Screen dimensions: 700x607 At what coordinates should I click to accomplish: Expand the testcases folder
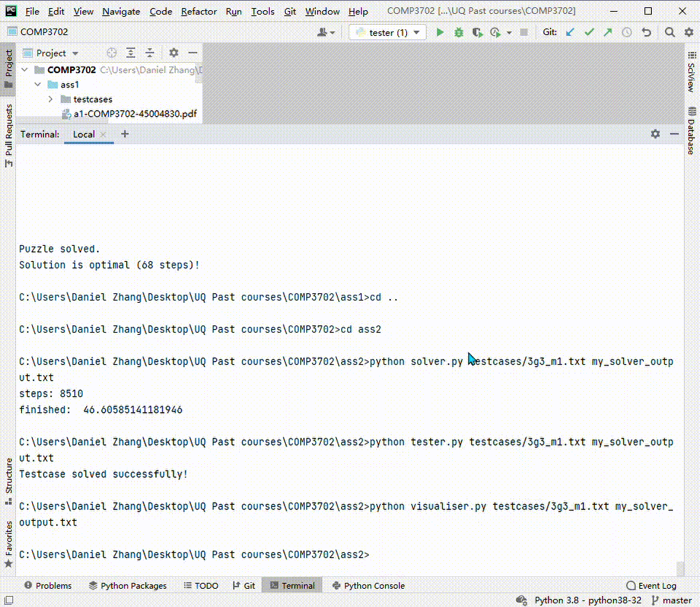tap(50, 99)
